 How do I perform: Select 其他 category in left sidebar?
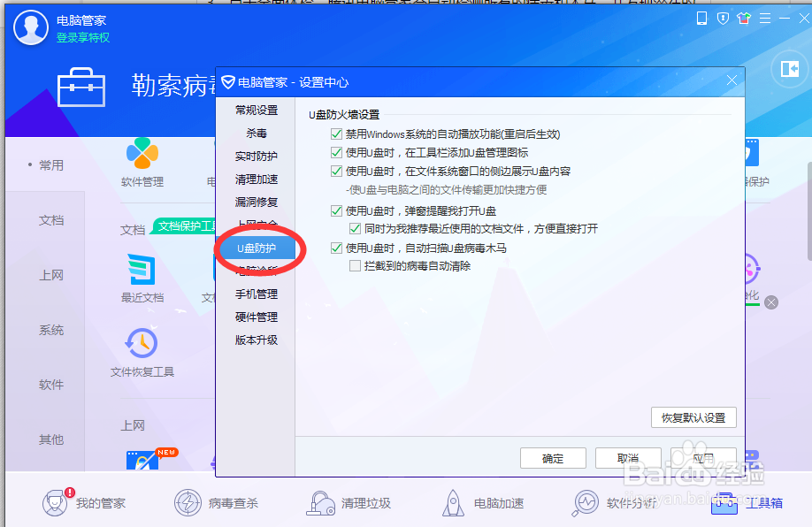coord(51,439)
